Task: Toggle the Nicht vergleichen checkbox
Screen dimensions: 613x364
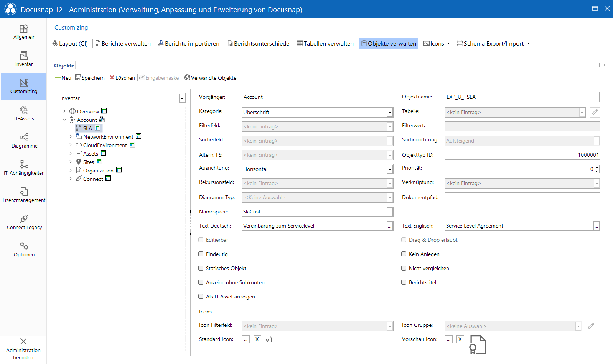Action: click(x=404, y=268)
